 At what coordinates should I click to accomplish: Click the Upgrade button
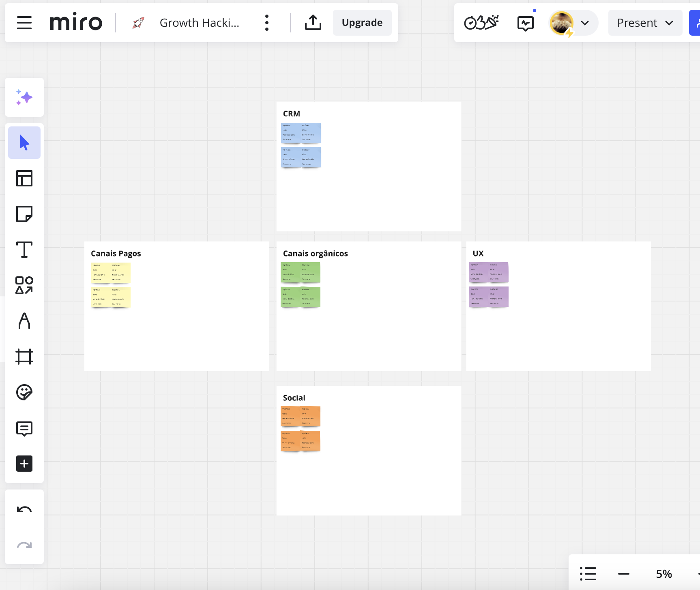pyautogui.click(x=362, y=23)
